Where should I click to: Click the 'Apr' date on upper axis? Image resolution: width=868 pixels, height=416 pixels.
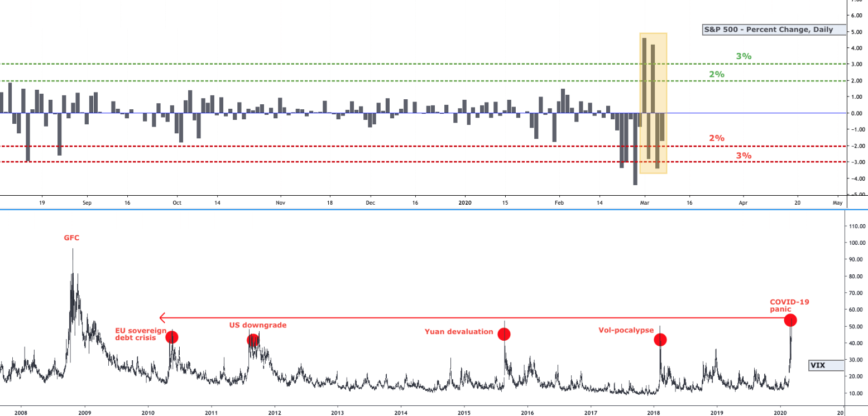click(x=743, y=204)
